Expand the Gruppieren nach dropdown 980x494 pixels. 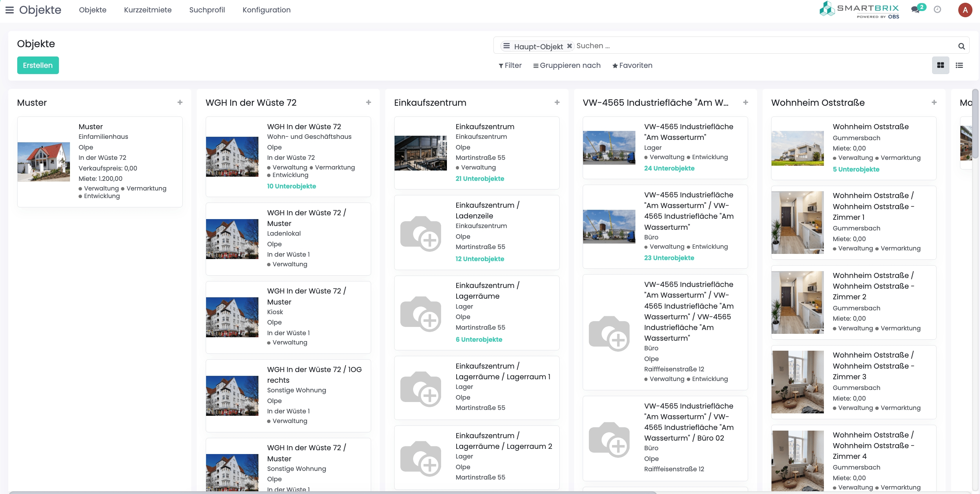pyautogui.click(x=567, y=65)
